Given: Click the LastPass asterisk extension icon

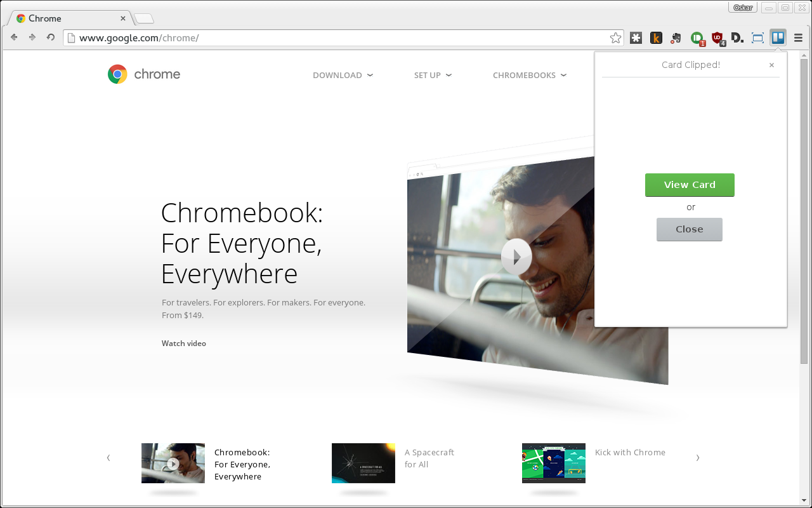Looking at the screenshot, I should (636, 38).
